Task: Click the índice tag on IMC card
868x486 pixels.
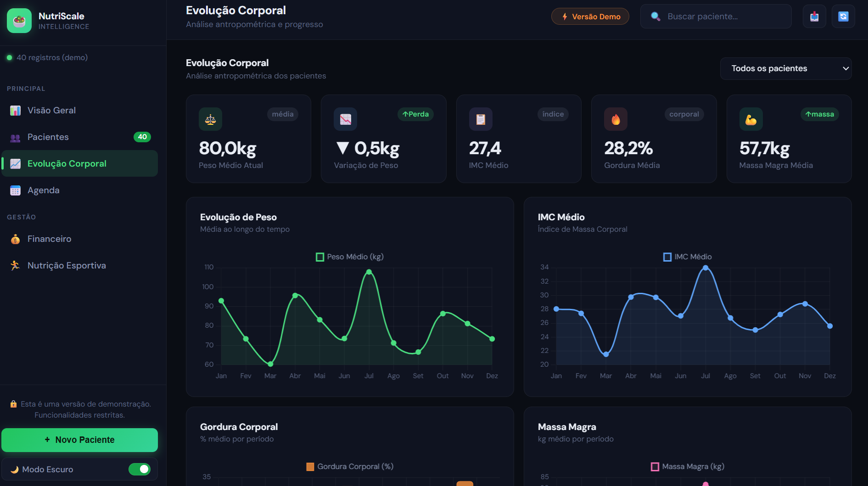Action: 553,114
